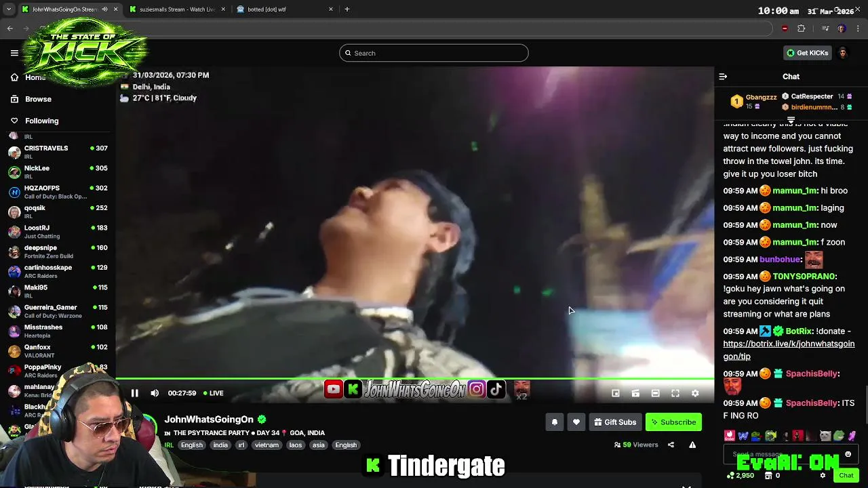This screenshot has height=488, width=868.
Task: Click the Home icon in sidebar
Action: [14, 77]
